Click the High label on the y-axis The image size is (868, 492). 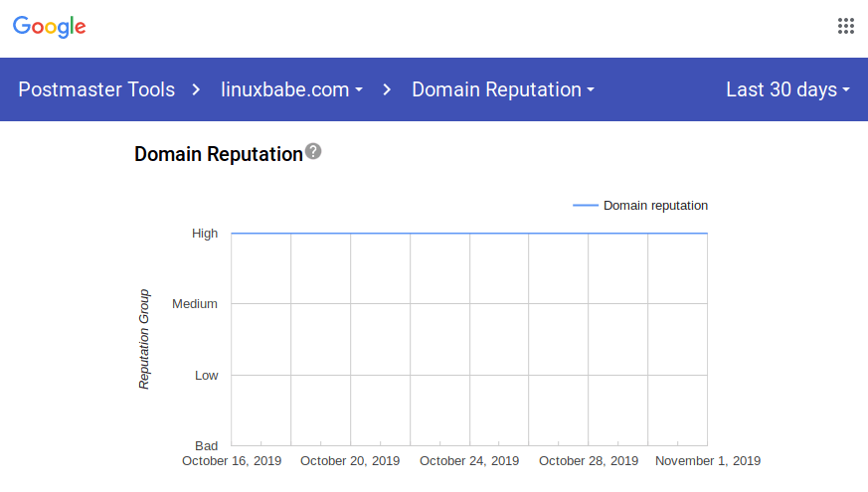[205, 234]
